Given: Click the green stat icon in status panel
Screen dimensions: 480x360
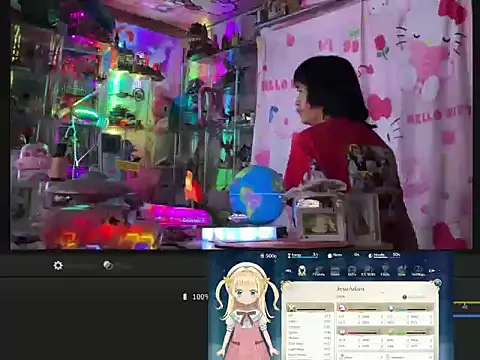Looking at the screenshot, I should click(391, 332).
